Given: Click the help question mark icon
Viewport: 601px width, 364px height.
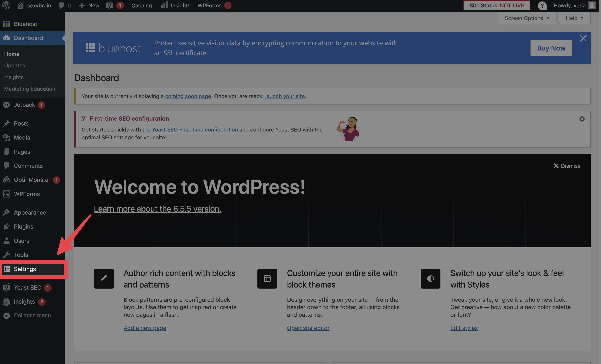Looking at the screenshot, I should 542,6.
